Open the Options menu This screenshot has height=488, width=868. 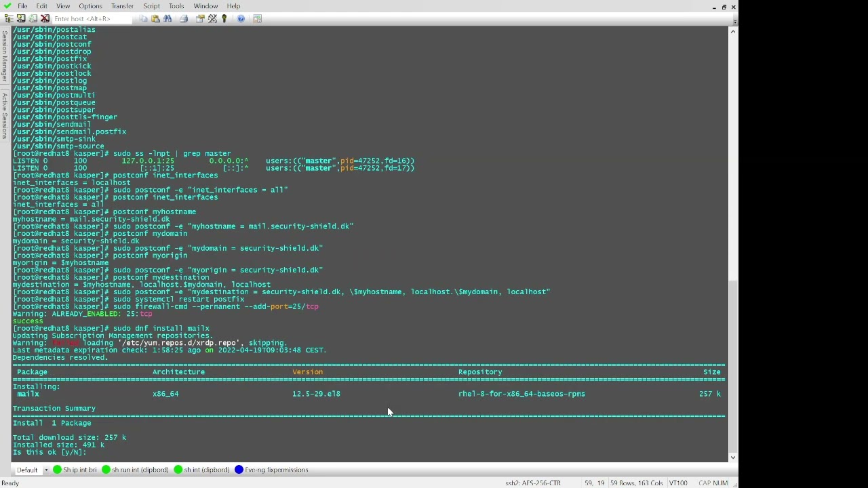tap(90, 6)
